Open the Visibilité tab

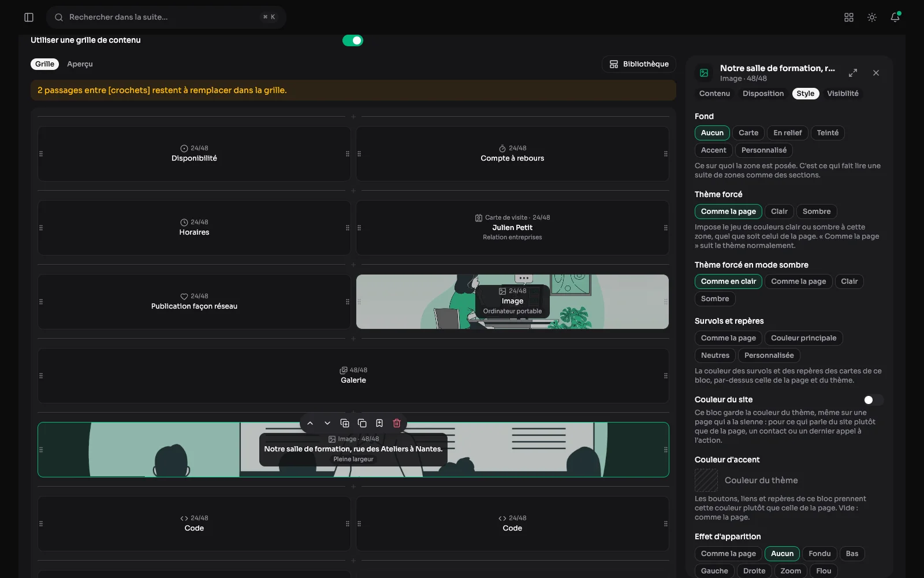click(x=843, y=94)
